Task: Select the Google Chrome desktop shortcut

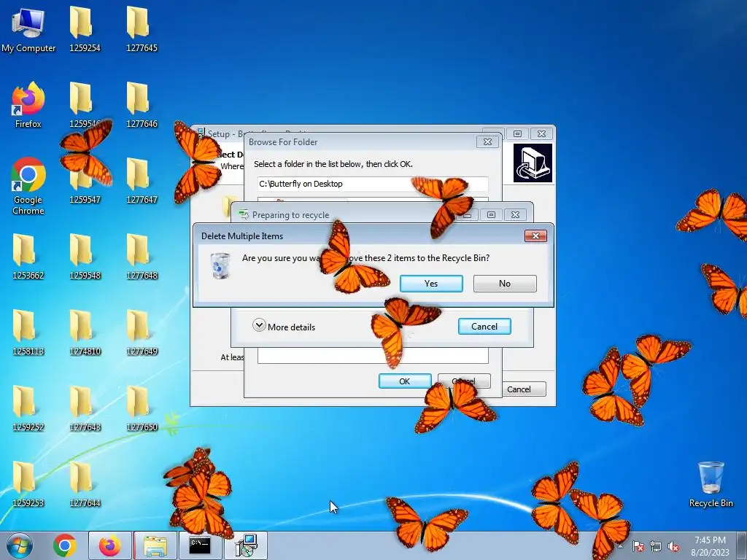Action: (x=28, y=186)
